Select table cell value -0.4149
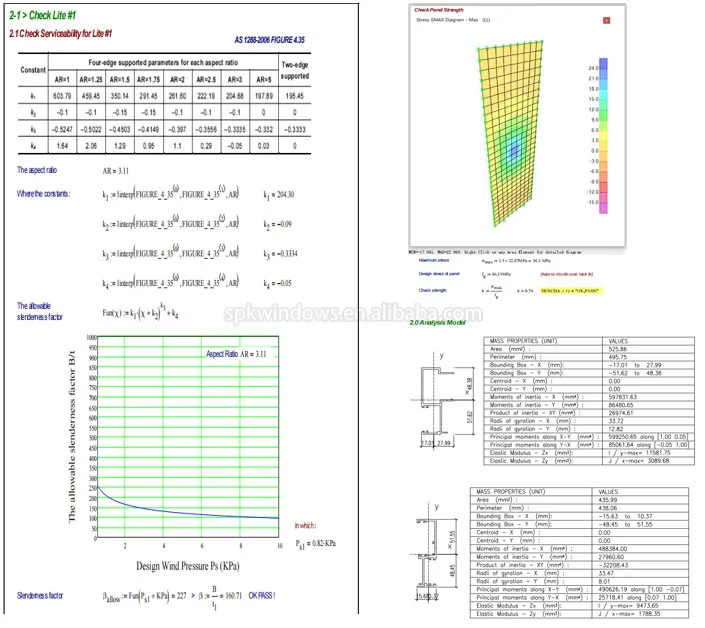 pyautogui.click(x=148, y=129)
